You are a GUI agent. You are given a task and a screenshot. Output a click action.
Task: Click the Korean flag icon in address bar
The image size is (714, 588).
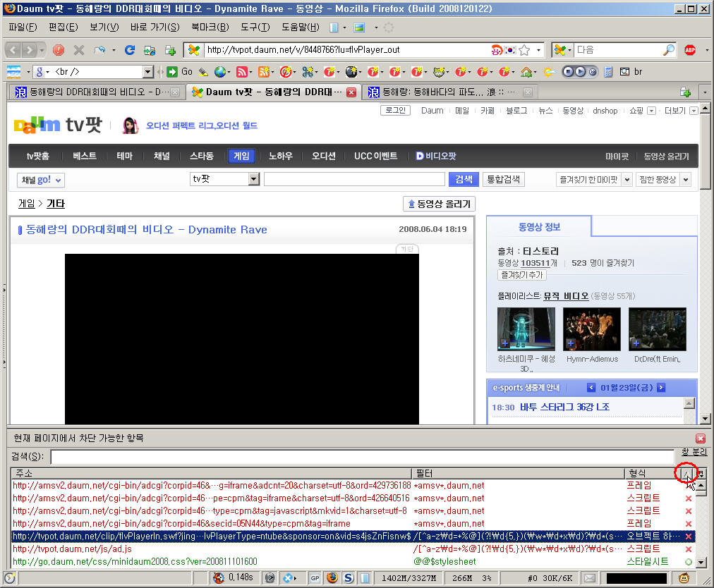point(511,50)
